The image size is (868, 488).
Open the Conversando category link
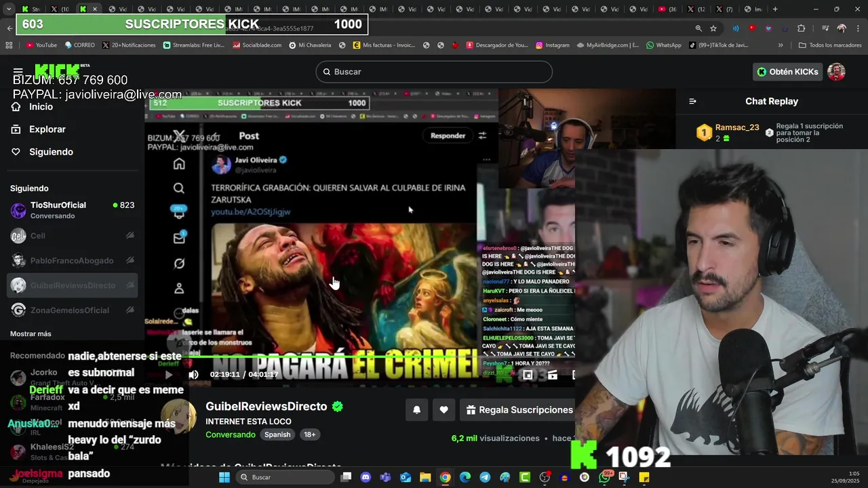coord(231,434)
